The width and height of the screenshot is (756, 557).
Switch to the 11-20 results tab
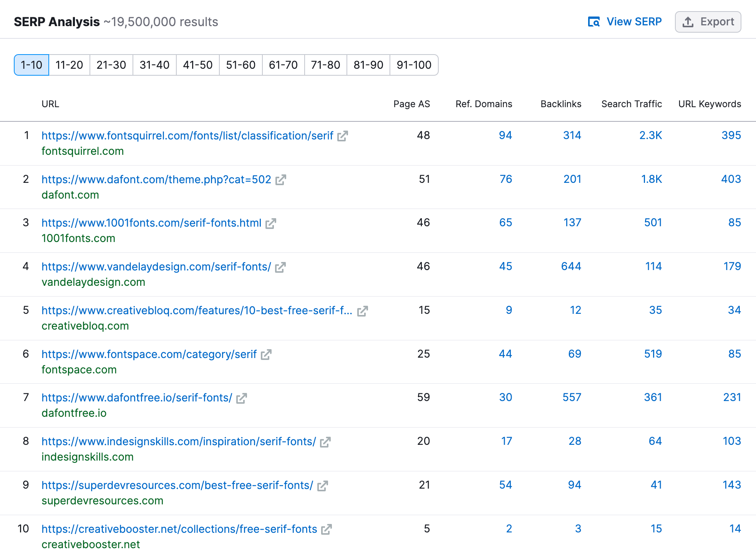click(69, 65)
